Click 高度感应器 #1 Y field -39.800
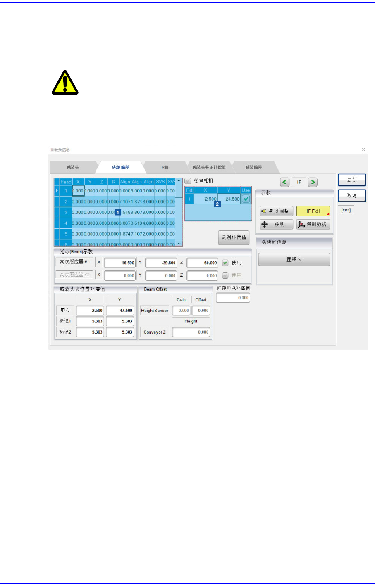Screen dimensions: 375x588 coord(161,263)
